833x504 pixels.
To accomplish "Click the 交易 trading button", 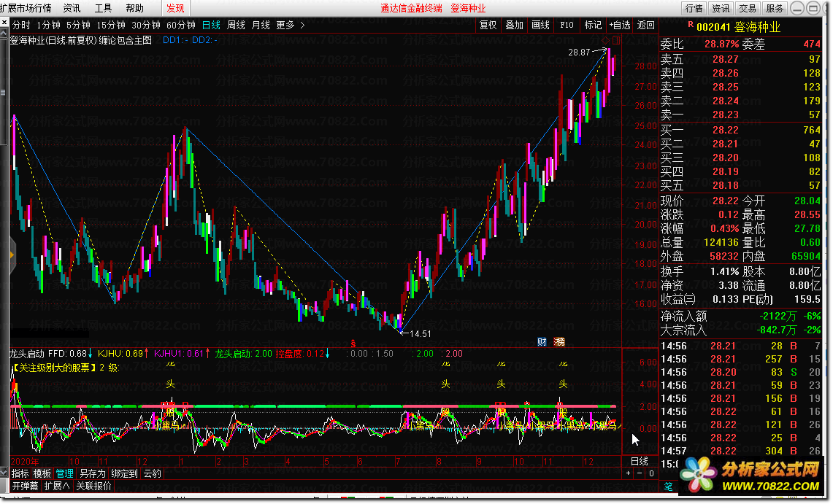I will 748,8.
